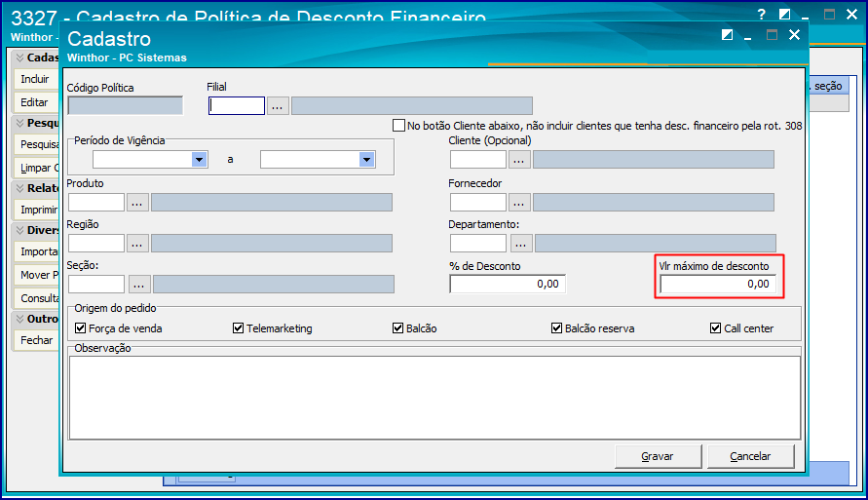
Task: Open Produto lookup ellipsis button
Action: click(137, 202)
